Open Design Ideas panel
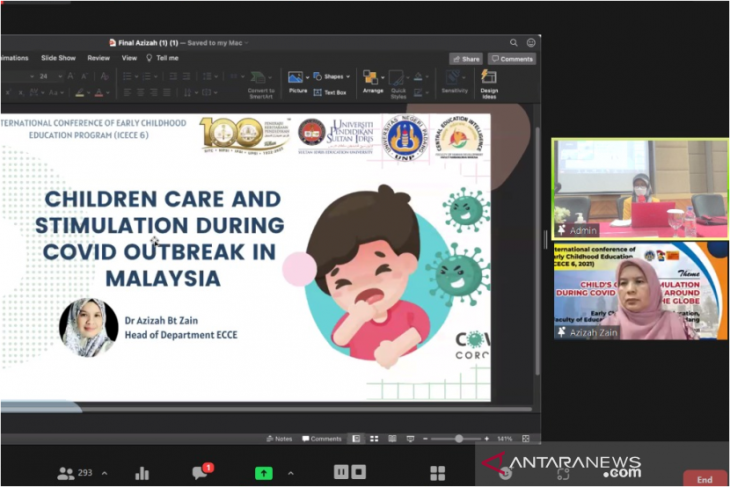730x487 pixels. tap(488, 82)
